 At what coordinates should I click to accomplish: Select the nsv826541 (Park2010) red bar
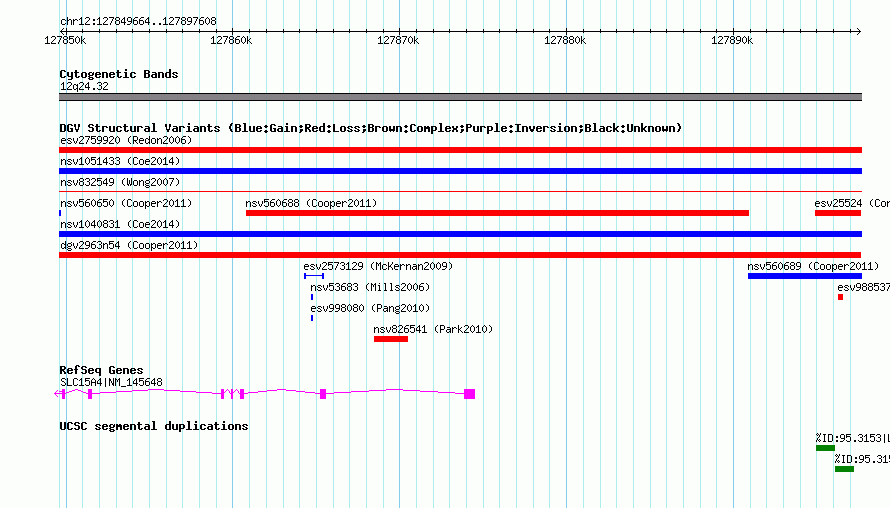[x=391, y=339]
